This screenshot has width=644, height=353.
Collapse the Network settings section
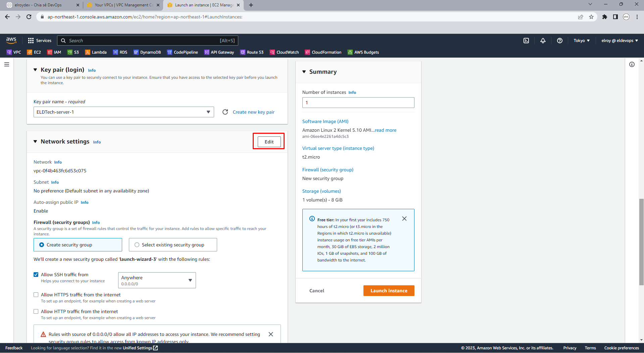click(35, 141)
